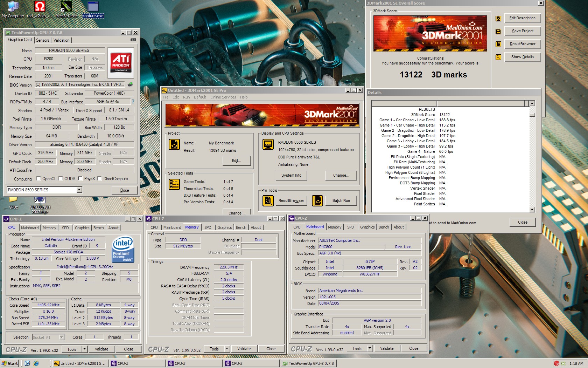
Task: Click Validate in the Memory CPU-Z window
Action: pos(244,349)
